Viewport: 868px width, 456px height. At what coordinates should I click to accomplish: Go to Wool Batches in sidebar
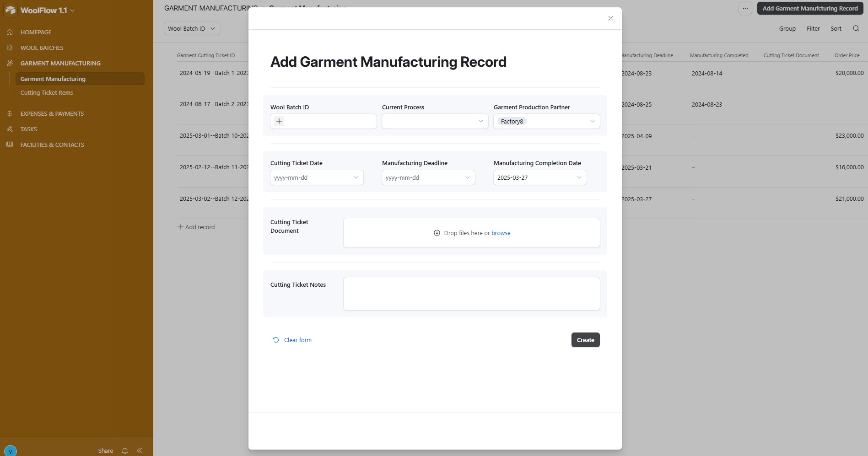click(42, 48)
